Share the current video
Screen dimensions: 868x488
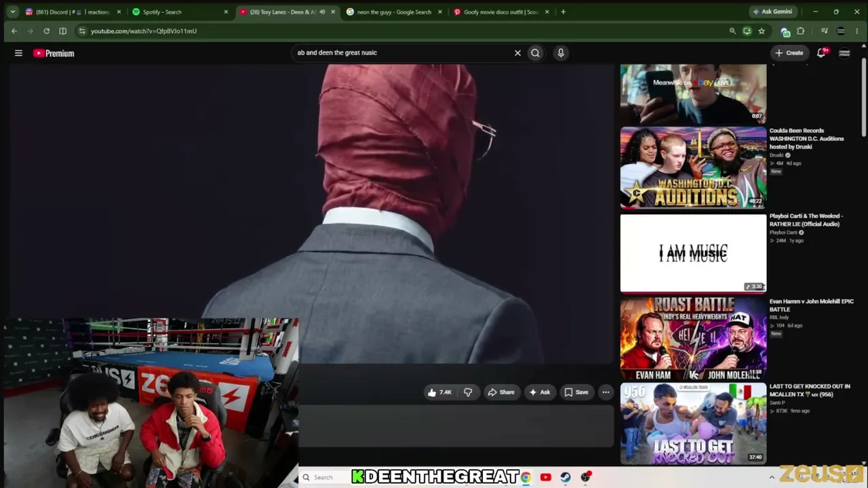(x=502, y=392)
